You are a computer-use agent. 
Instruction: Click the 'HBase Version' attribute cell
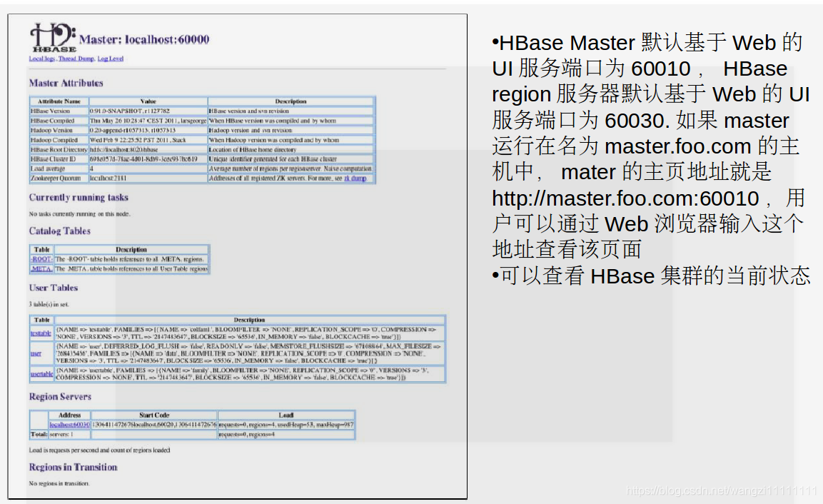point(59,111)
